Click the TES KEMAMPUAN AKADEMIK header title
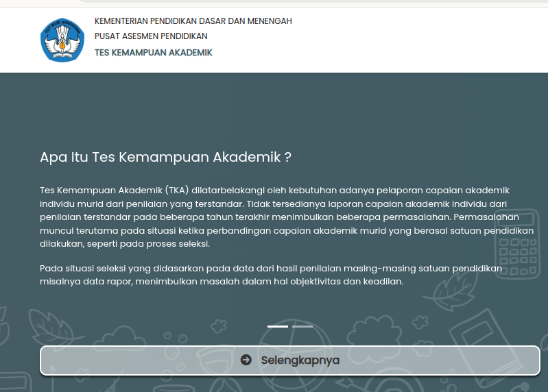Viewport: 548px width, 392px height. (154, 53)
